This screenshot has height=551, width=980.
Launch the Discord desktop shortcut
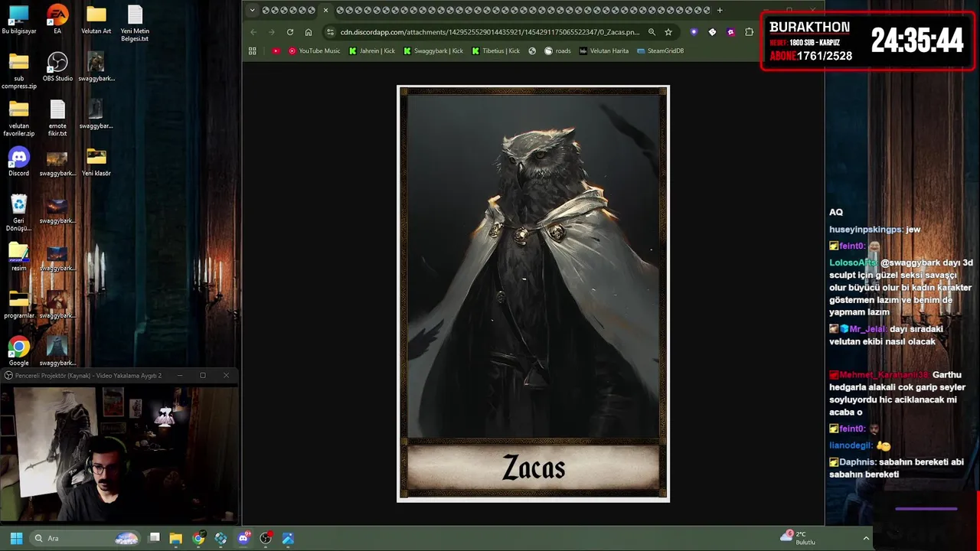click(19, 162)
